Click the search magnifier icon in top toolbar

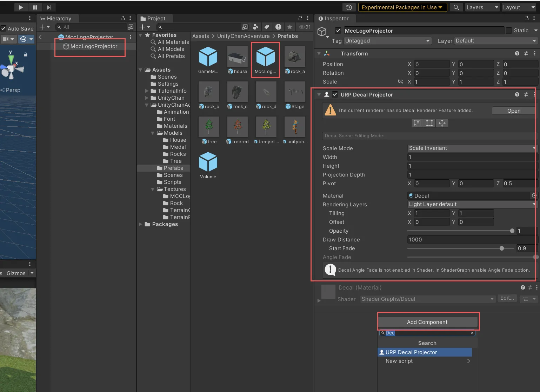456,7
